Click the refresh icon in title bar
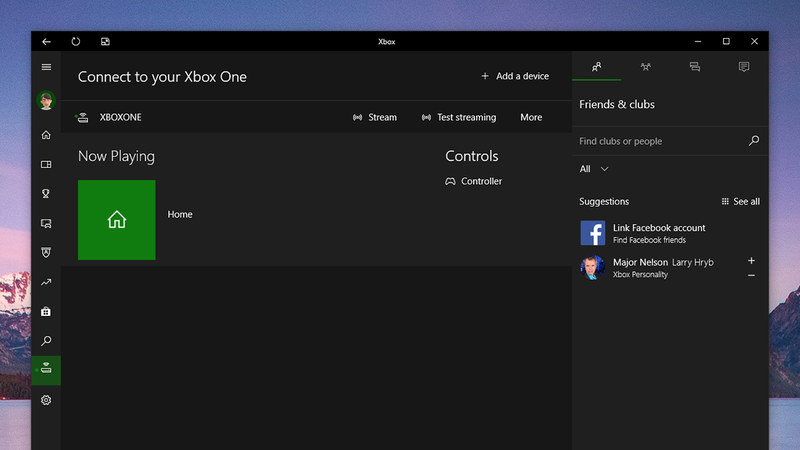 tap(76, 42)
